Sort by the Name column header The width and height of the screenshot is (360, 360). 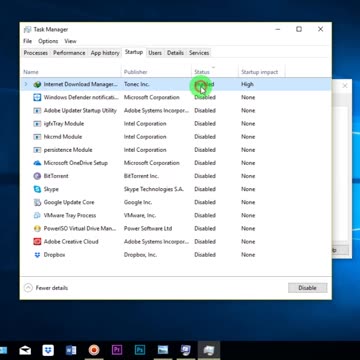pyautogui.click(x=71, y=72)
